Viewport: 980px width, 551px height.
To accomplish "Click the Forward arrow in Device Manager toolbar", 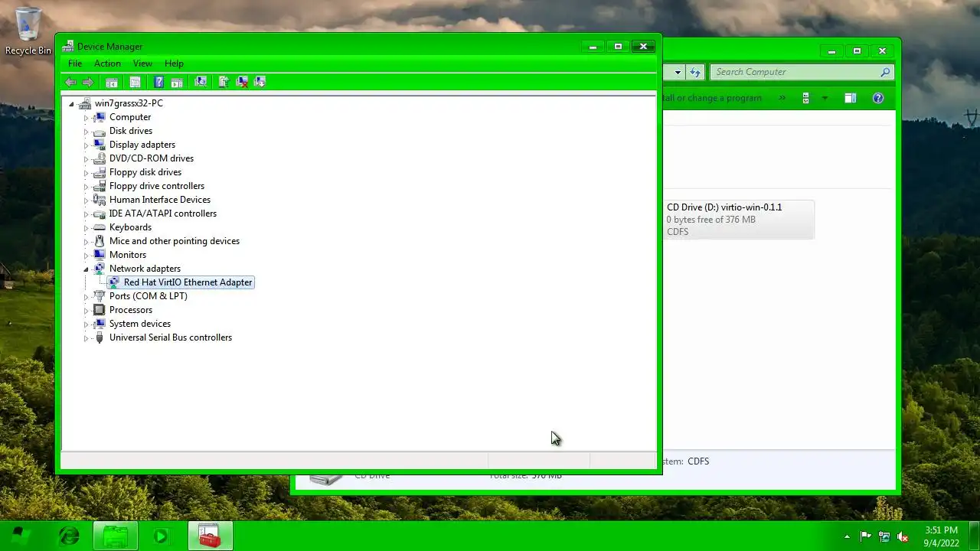I will [x=88, y=82].
